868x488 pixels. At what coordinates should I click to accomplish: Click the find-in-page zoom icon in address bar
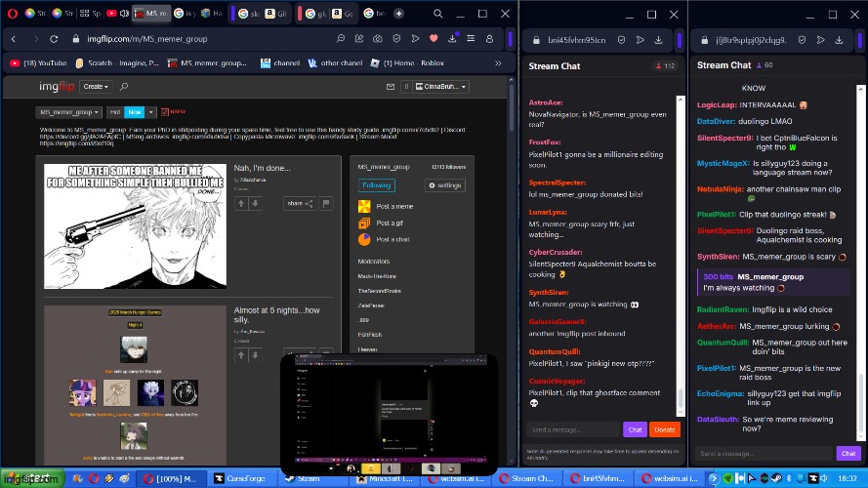click(x=341, y=39)
